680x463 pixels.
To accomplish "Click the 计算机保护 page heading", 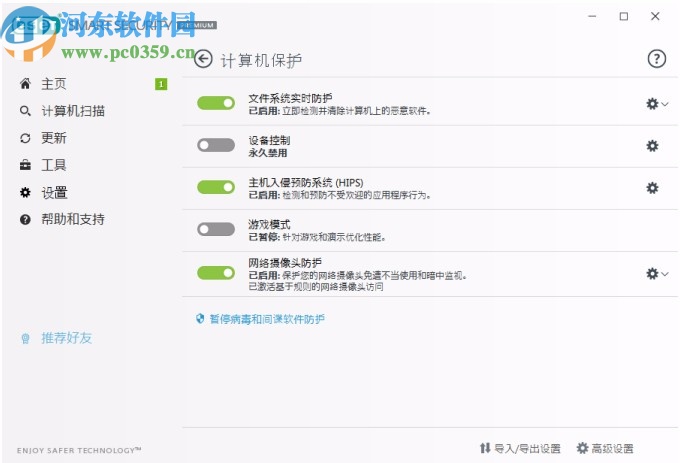I will 261,60.
